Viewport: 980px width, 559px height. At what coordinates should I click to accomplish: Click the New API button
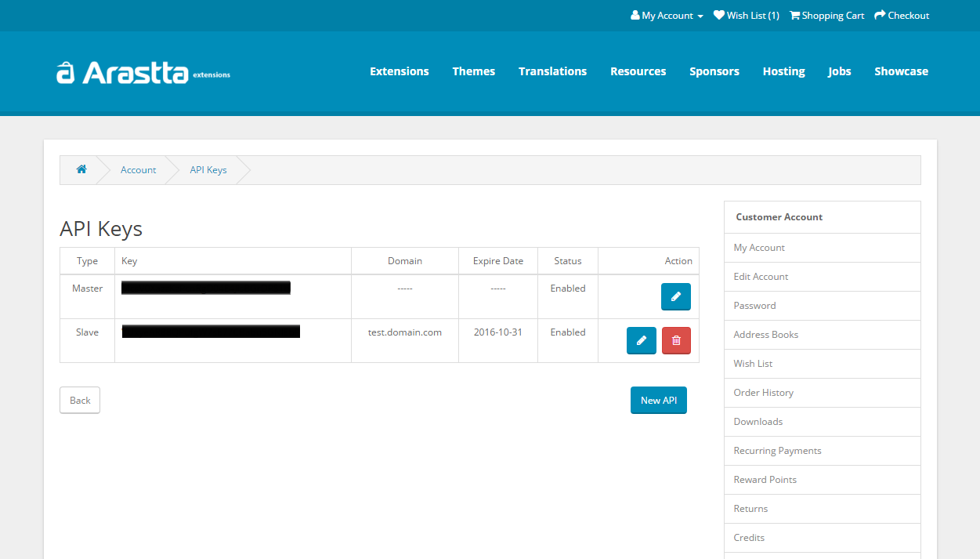[x=658, y=401]
